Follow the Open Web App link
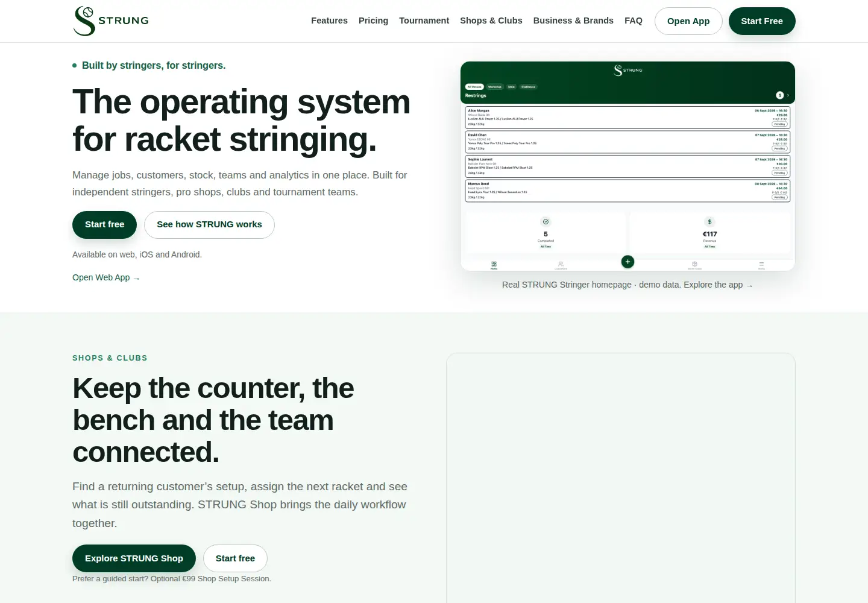This screenshot has width=868, height=603. (106, 277)
